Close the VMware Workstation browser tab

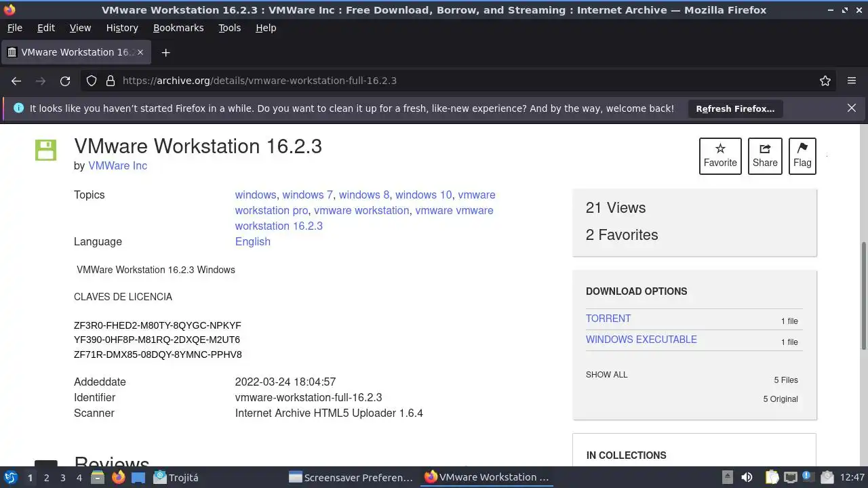[140, 52]
